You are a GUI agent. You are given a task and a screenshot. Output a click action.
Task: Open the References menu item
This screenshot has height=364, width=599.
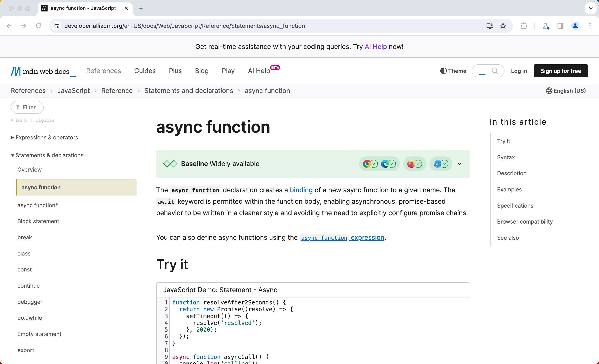tap(103, 71)
